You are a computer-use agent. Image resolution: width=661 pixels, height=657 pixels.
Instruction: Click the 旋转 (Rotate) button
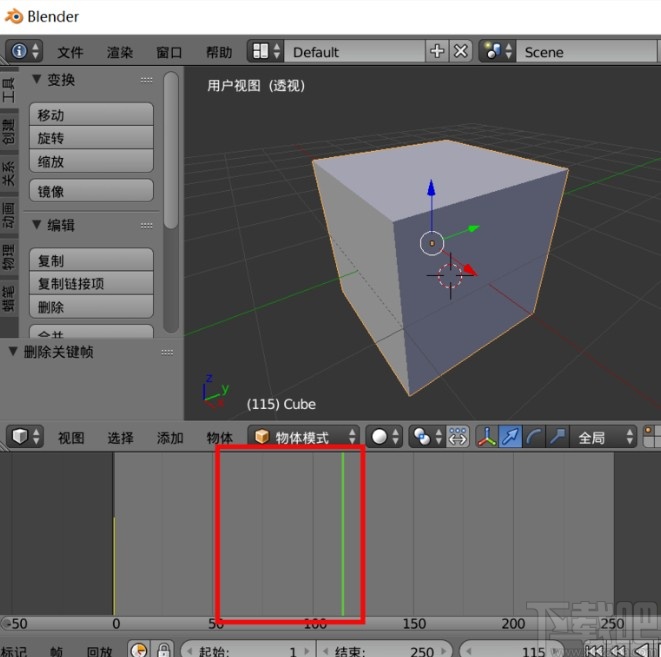tap(91, 138)
